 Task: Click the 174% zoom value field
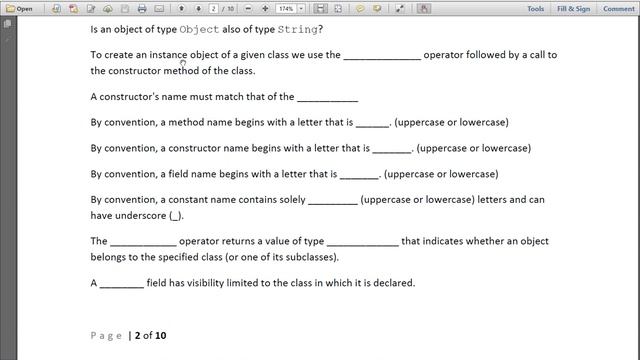(286, 9)
